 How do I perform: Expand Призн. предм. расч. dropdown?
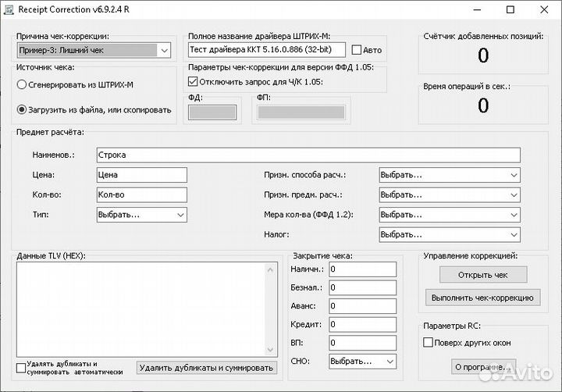tap(450, 194)
